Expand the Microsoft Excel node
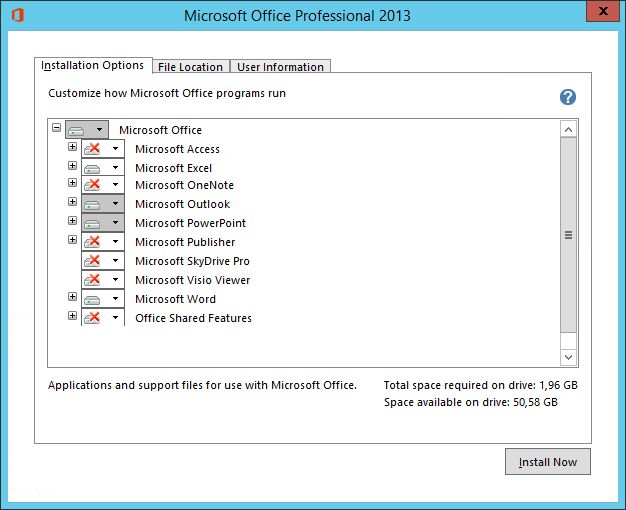 coord(72,165)
